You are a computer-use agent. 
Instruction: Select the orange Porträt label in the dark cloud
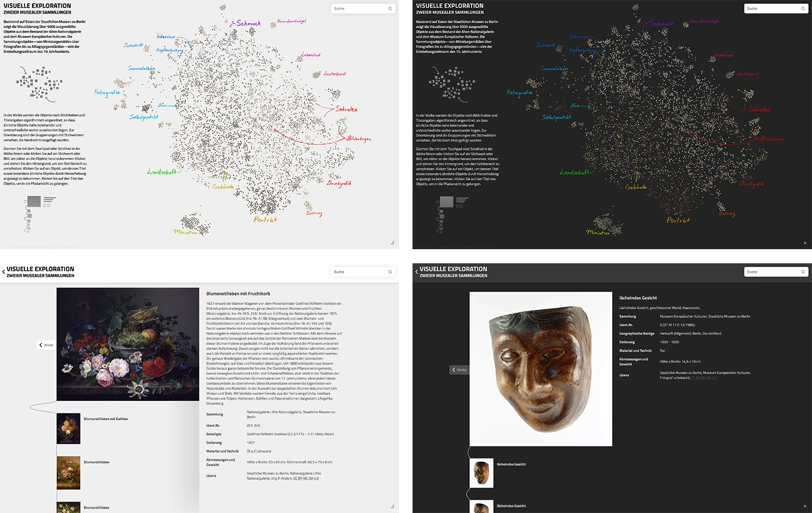click(678, 220)
